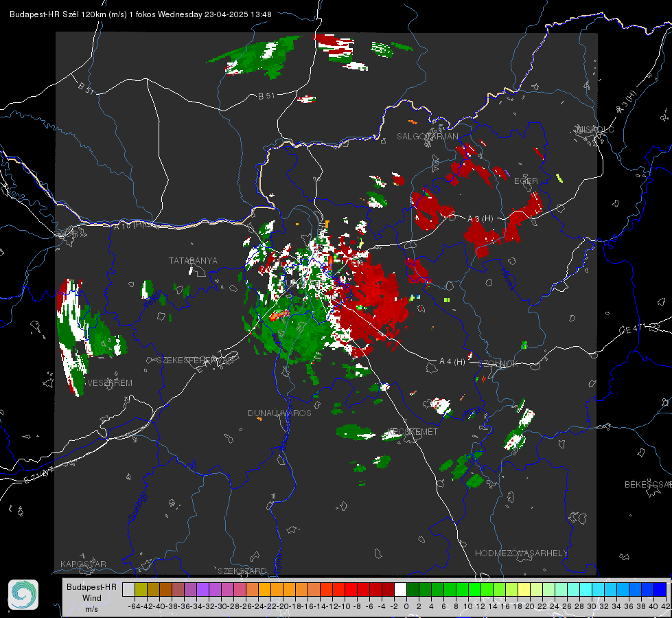Pick the dark red swatch between -4 and -2
This screenshot has height=618, width=672.
click(x=389, y=589)
